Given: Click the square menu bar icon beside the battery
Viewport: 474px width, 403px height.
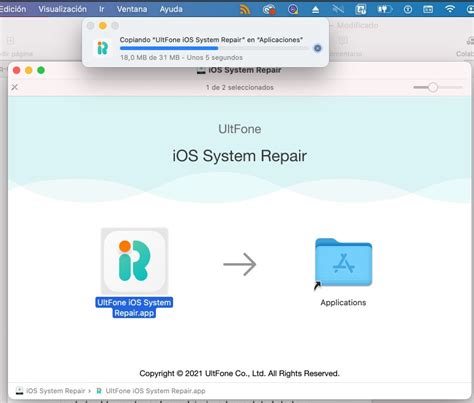Looking at the screenshot, I should 361,9.
